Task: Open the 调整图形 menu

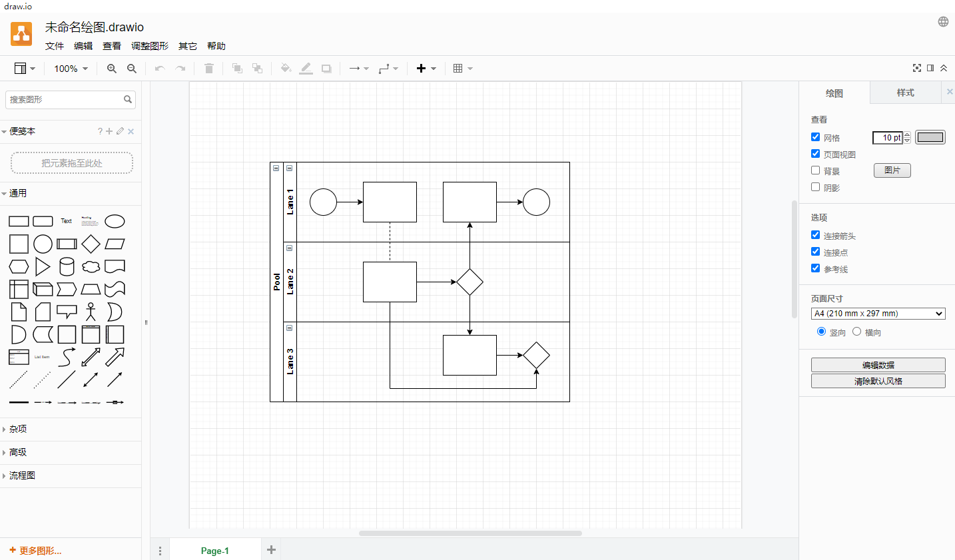Action: tap(150, 46)
